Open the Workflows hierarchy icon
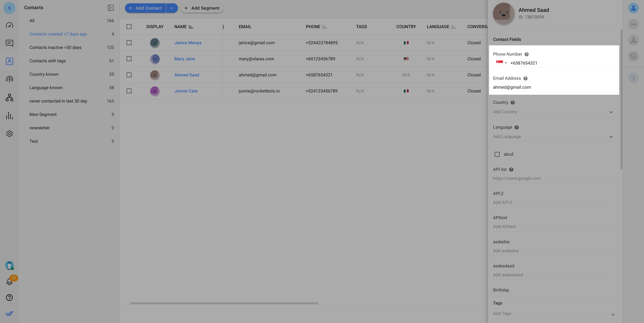Image resolution: width=644 pixels, height=323 pixels. 9,98
